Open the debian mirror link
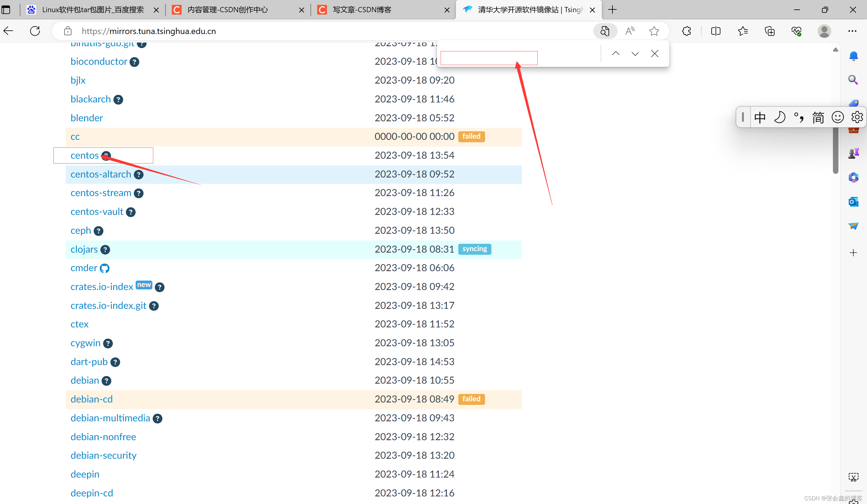 pos(85,380)
